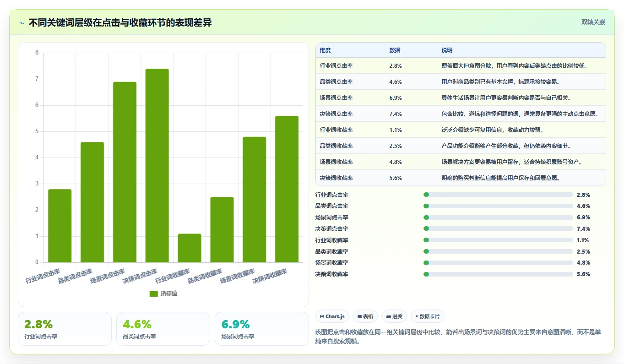The width and height of the screenshot is (624, 364).
Task: Open the 4.6% 品类词点击率 data card
Action: pyautogui.click(x=163, y=329)
